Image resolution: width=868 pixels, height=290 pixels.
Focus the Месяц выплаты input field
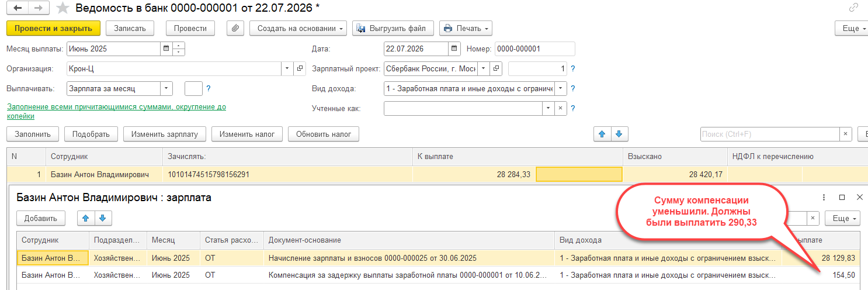(x=114, y=49)
